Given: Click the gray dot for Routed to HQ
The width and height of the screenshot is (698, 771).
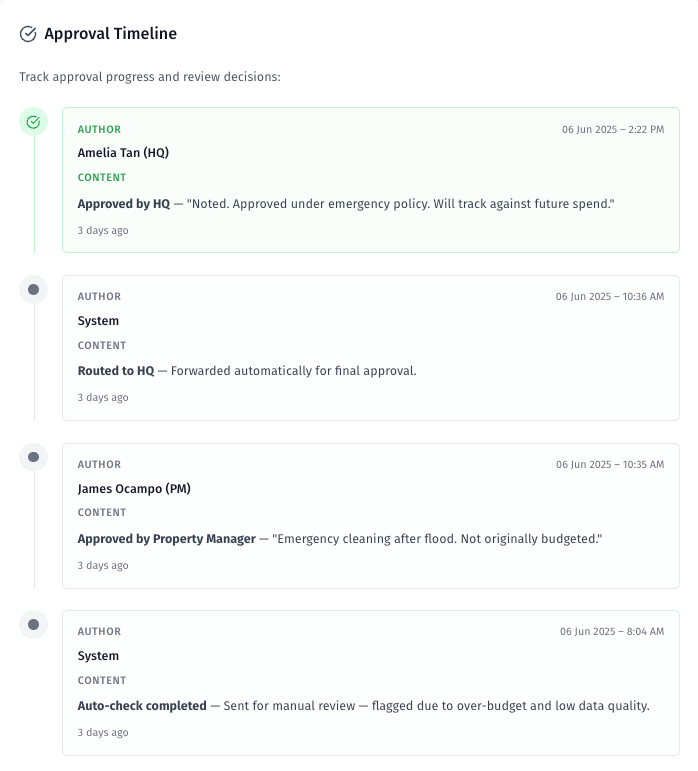Looking at the screenshot, I should coord(33,290).
